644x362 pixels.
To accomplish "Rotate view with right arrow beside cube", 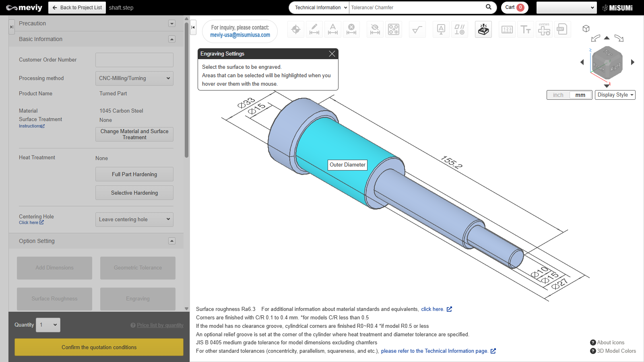I will [x=632, y=62].
